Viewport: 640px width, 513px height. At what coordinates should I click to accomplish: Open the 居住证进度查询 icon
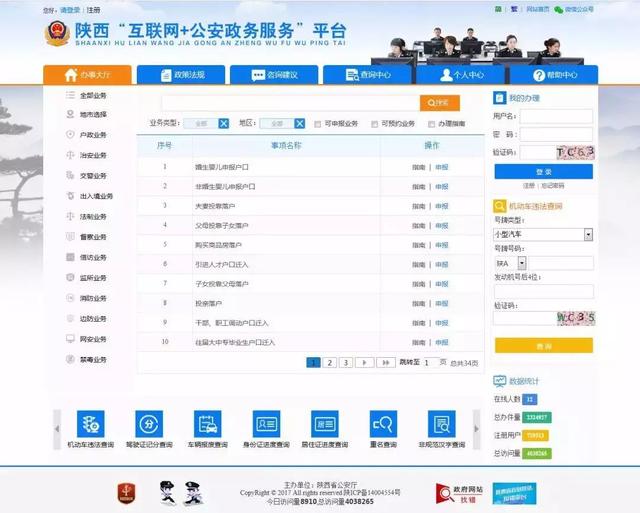(325, 424)
